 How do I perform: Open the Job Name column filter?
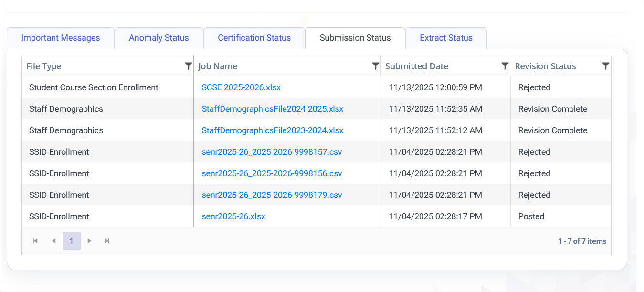[x=375, y=66]
